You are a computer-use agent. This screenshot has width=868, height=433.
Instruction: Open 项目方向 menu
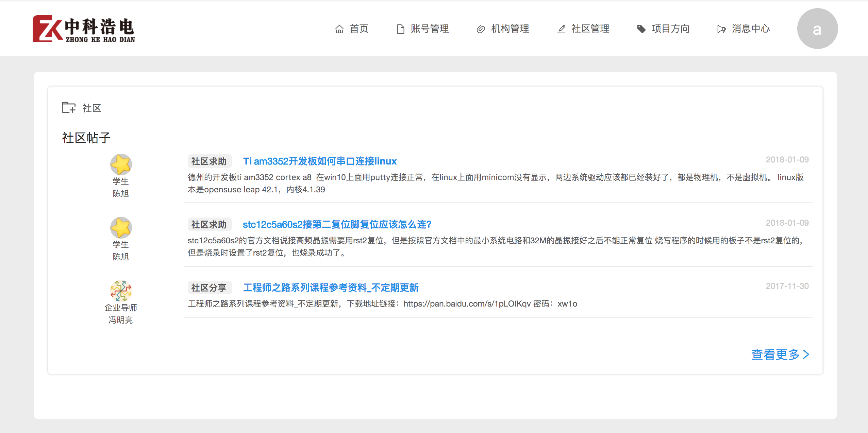tap(670, 29)
